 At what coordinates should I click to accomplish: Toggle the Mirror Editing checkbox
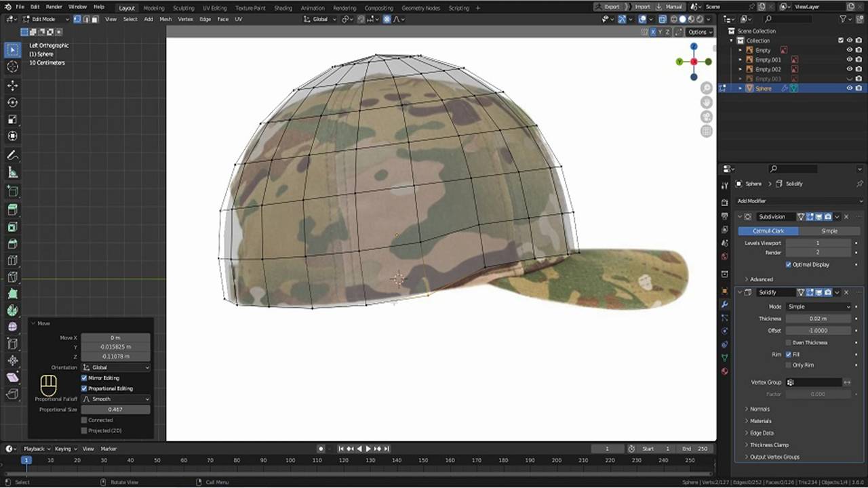(84, 378)
